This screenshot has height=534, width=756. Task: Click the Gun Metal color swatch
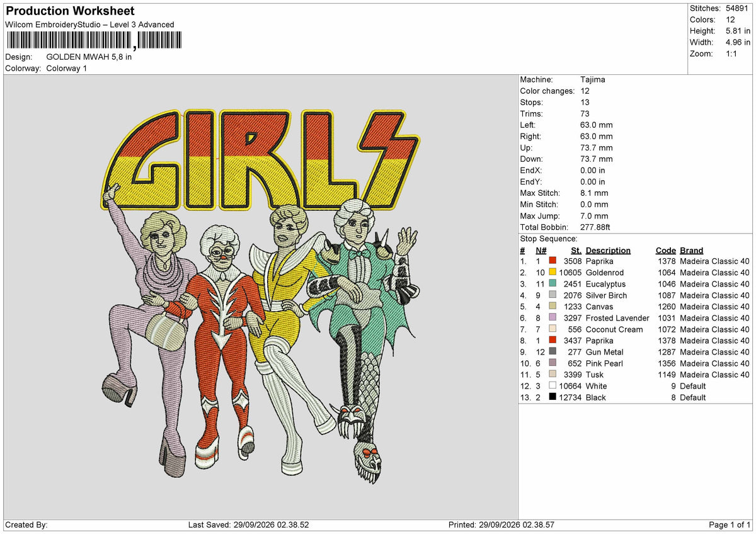(553, 351)
